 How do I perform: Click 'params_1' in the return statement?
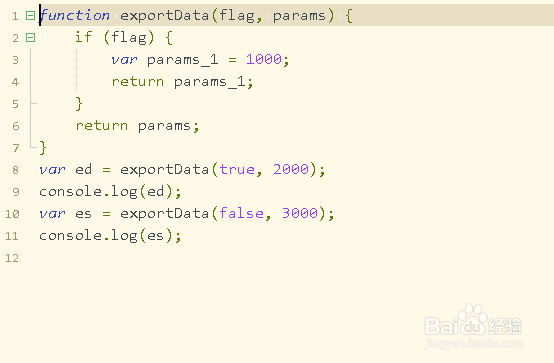pyautogui.click(x=210, y=82)
